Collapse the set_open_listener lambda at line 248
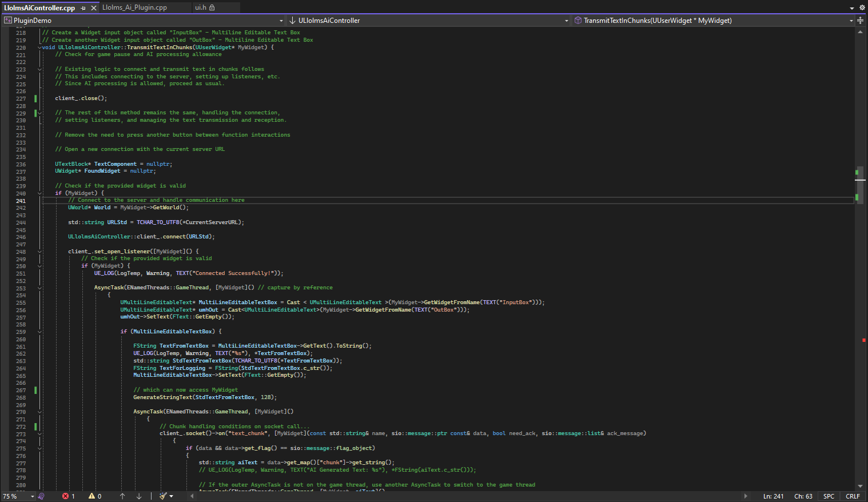 coord(39,252)
